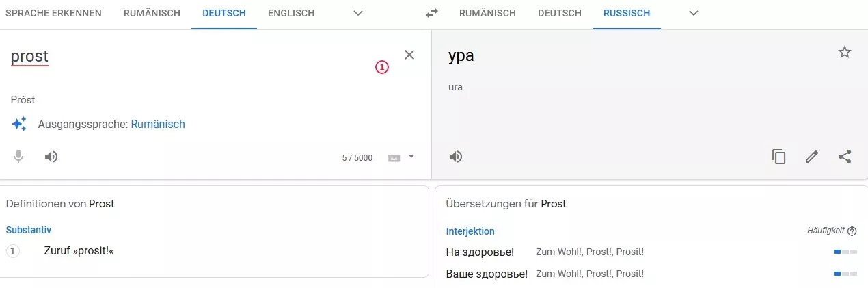Open virtual keyboard options dropdown

[x=411, y=157]
